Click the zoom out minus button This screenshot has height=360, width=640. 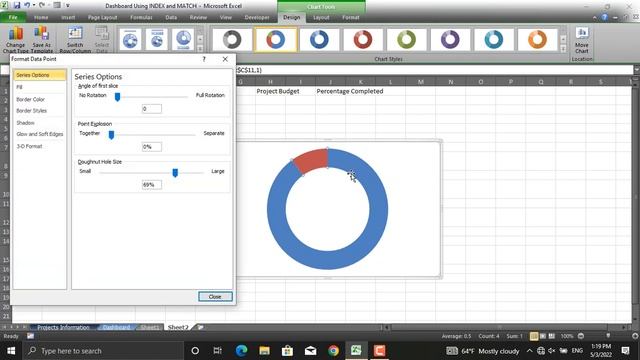581,336
